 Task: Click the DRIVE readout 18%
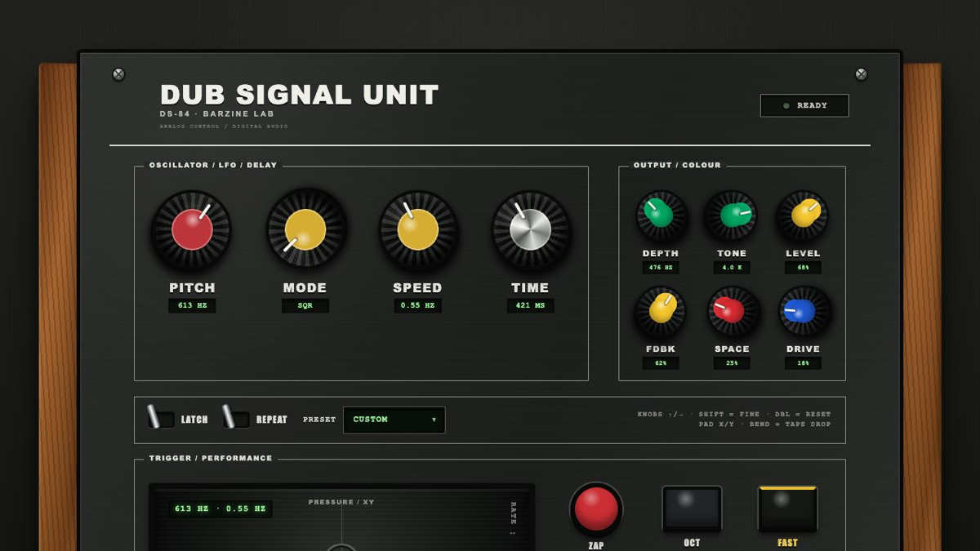click(x=803, y=363)
